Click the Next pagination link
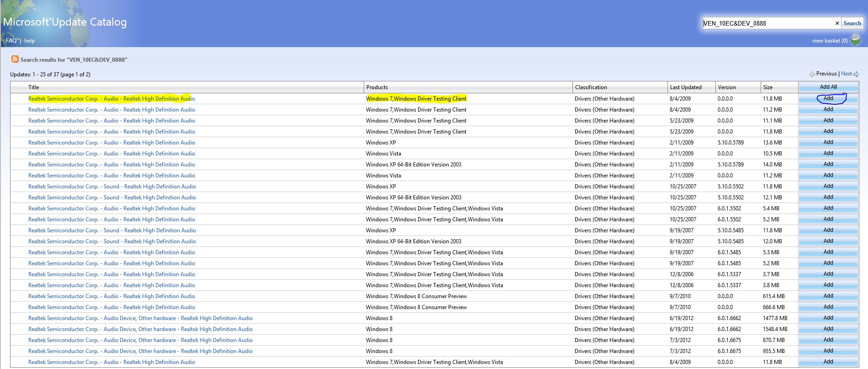The width and height of the screenshot is (868, 369). coord(847,74)
